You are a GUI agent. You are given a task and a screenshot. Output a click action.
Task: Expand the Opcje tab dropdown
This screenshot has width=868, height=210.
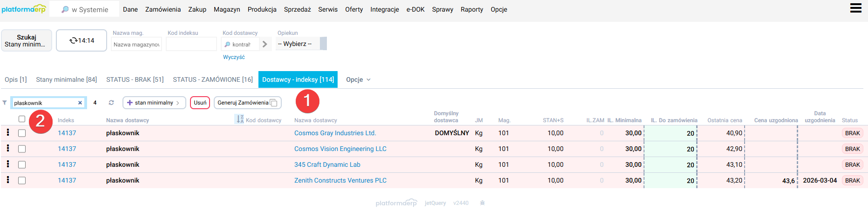[x=358, y=79]
